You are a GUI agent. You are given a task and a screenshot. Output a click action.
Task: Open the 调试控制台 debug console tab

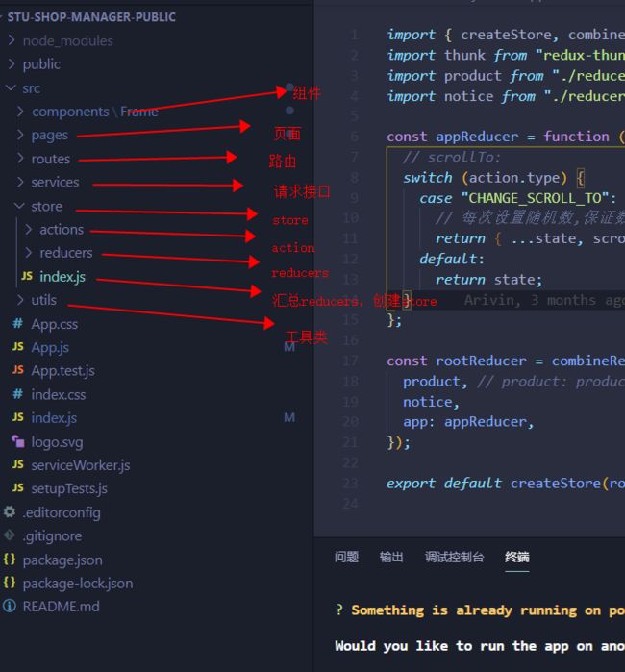click(x=454, y=557)
